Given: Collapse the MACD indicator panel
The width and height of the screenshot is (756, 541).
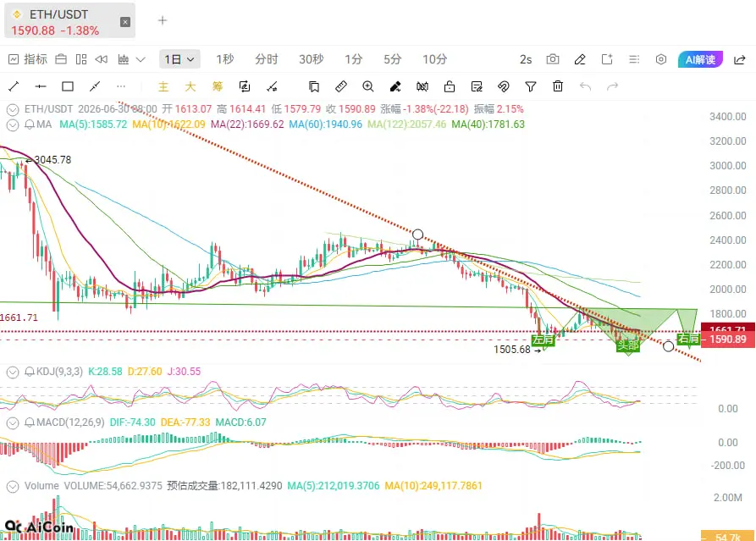Looking at the screenshot, I should (13, 423).
